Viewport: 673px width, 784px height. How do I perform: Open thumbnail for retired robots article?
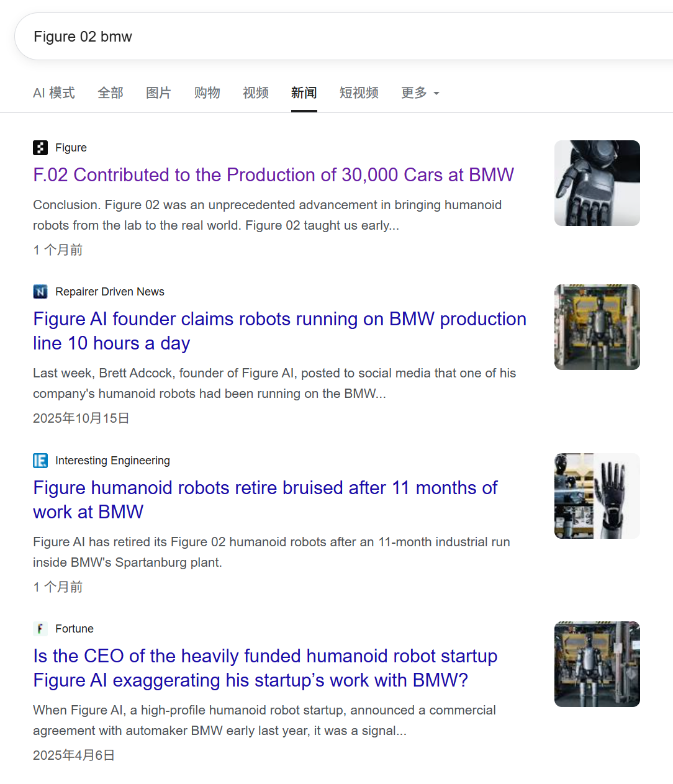(x=597, y=496)
